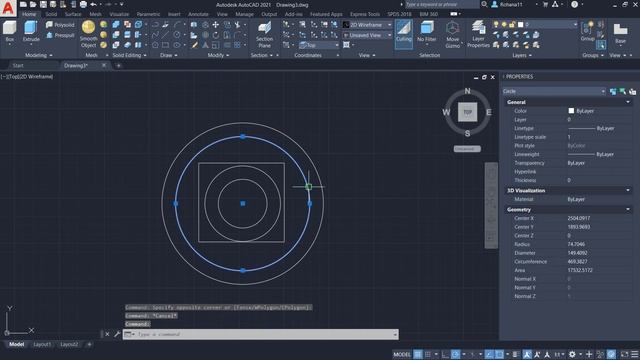Open the layer selection dropdown

pyautogui.click(x=536, y=25)
